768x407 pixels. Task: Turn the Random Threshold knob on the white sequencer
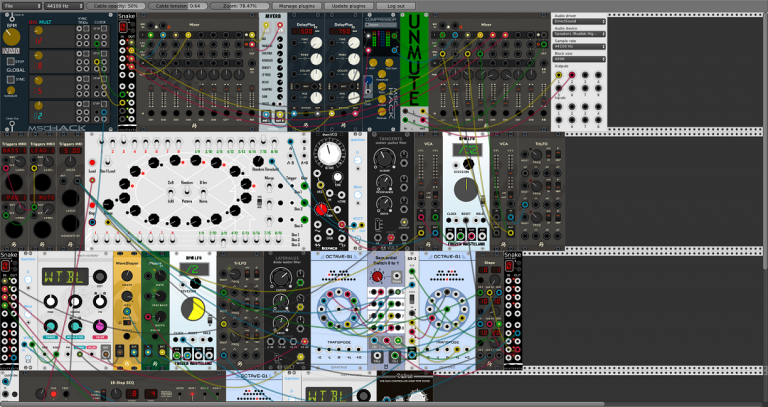click(258, 161)
